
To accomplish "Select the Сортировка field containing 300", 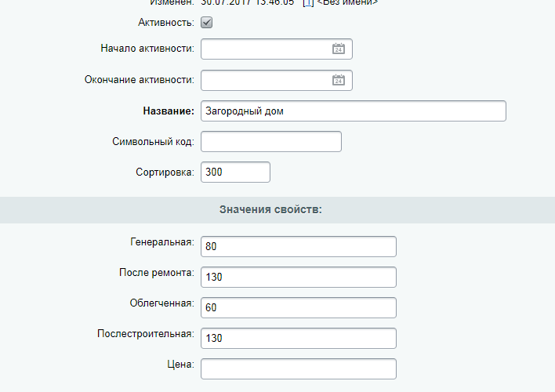I will tap(235, 172).
